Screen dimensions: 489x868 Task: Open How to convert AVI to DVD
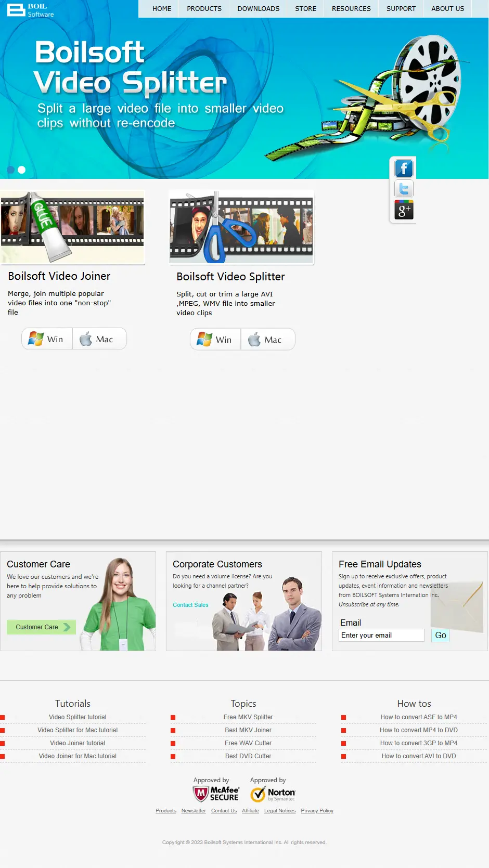419,756
